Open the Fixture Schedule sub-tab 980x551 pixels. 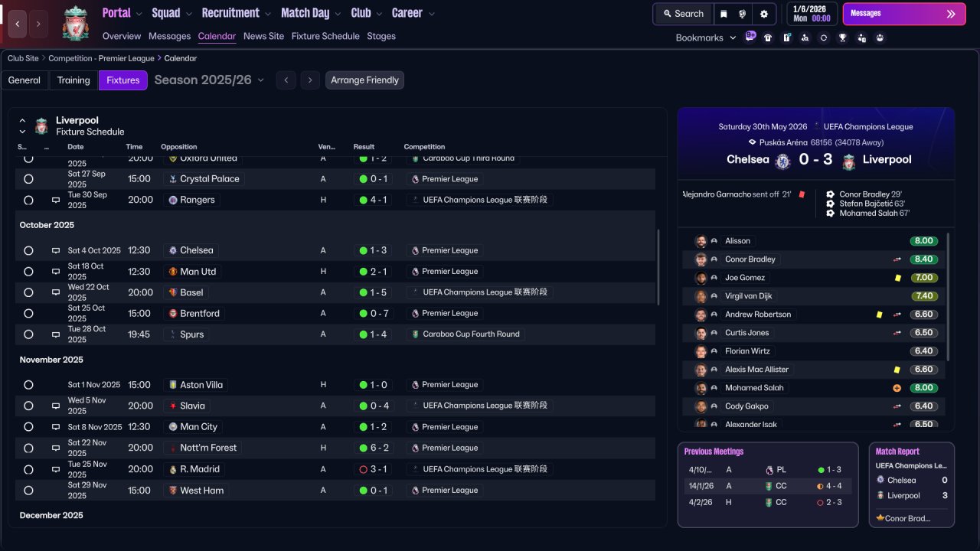[325, 36]
